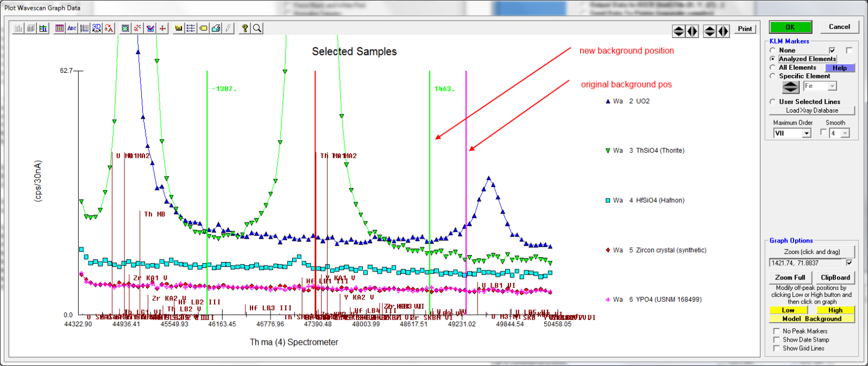The width and height of the screenshot is (868, 366).
Task: Expand the specific element 'Fe' combo box
Action: [832, 86]
